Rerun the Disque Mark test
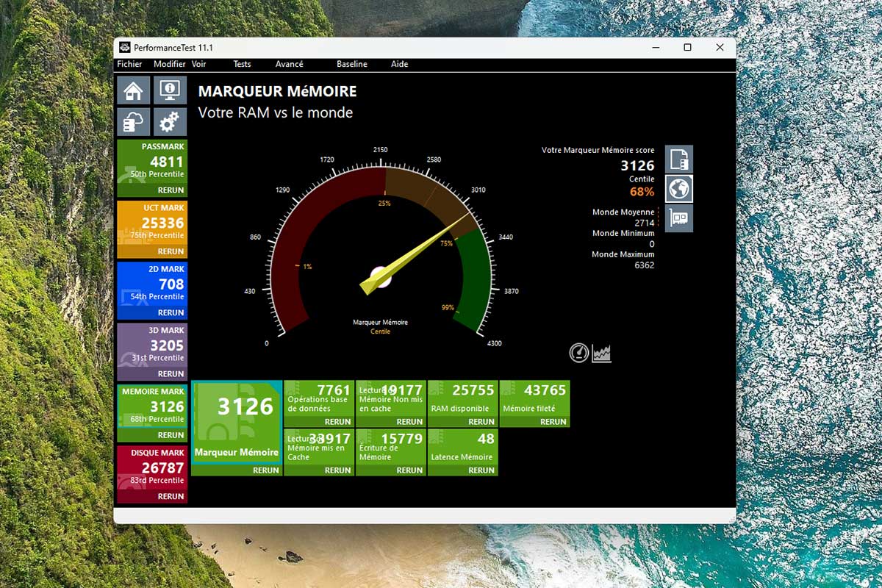The height and width of the screenshot is (588, 882). click(x=171, y=496)
